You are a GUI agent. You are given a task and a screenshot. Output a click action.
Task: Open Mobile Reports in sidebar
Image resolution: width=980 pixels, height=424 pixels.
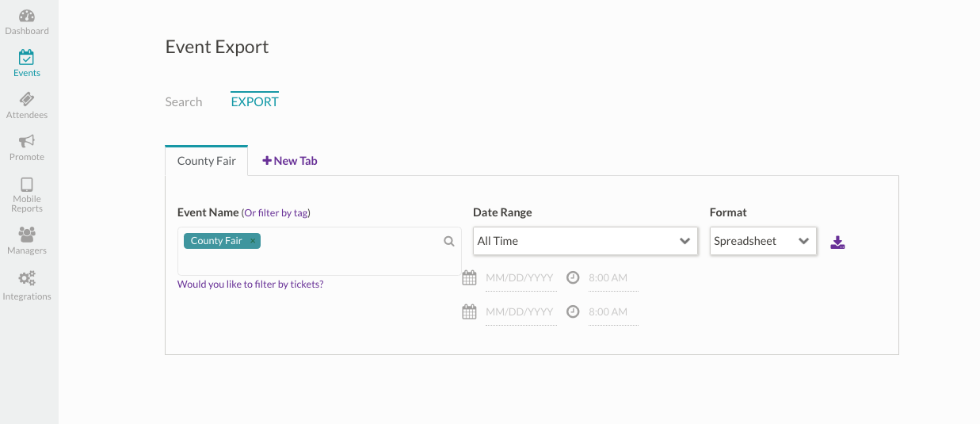tap(27, 194)
